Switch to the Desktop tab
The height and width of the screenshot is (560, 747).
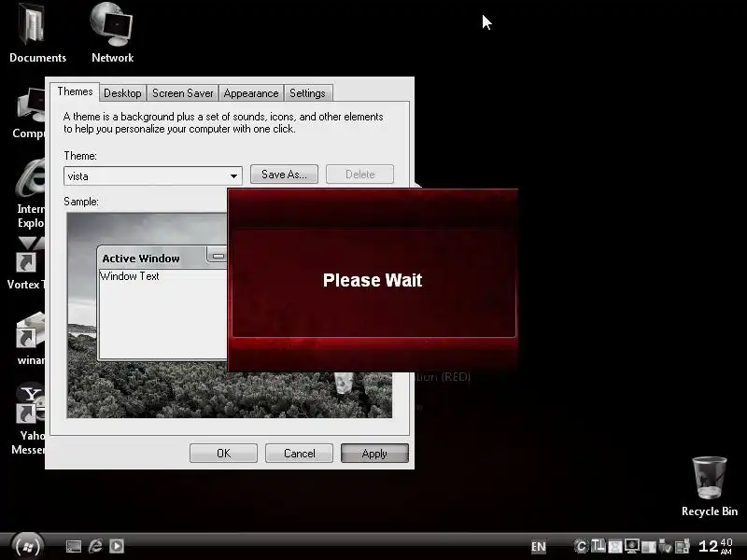(122, 93)
